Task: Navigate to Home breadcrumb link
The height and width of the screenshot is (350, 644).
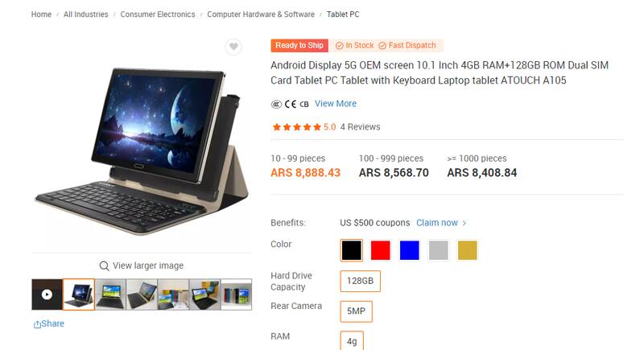Action: click(41, 14)
